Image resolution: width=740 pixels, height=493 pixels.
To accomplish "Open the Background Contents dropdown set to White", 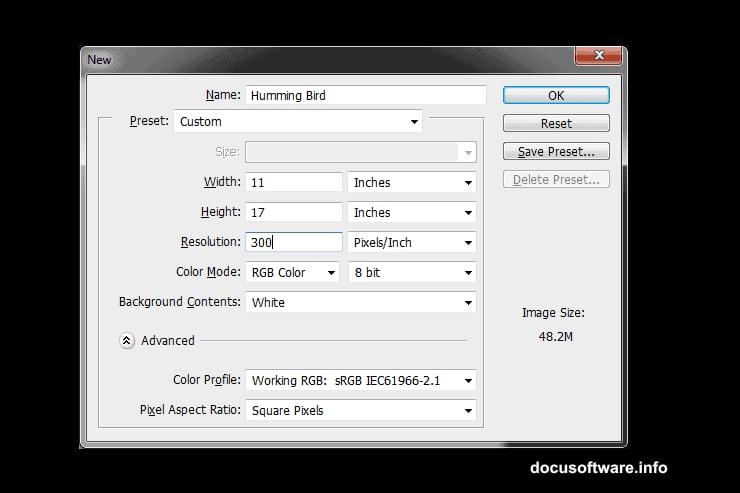I will (360, 302).
